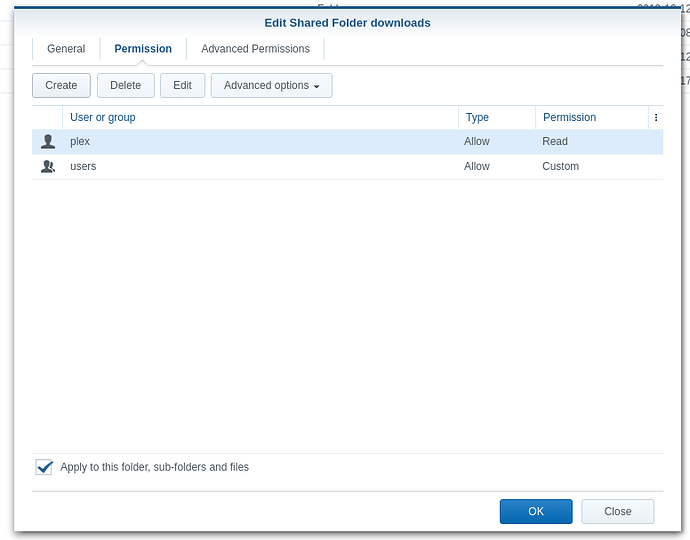Viewport: 690px width, 540px height.
Task: Confirm with the OK button
Action: [536, 511]
